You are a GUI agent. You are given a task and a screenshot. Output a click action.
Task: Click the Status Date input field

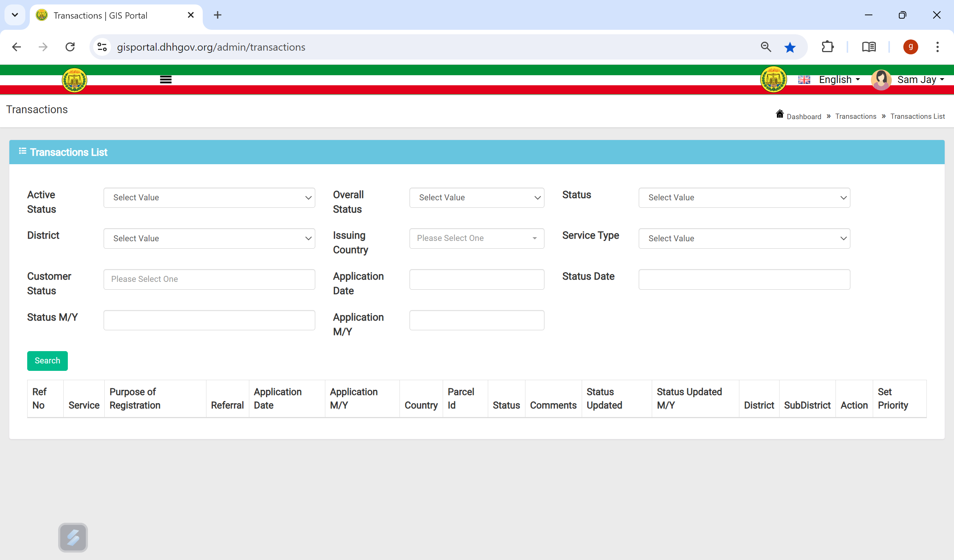pyautogui.click(x=744, y=279)
